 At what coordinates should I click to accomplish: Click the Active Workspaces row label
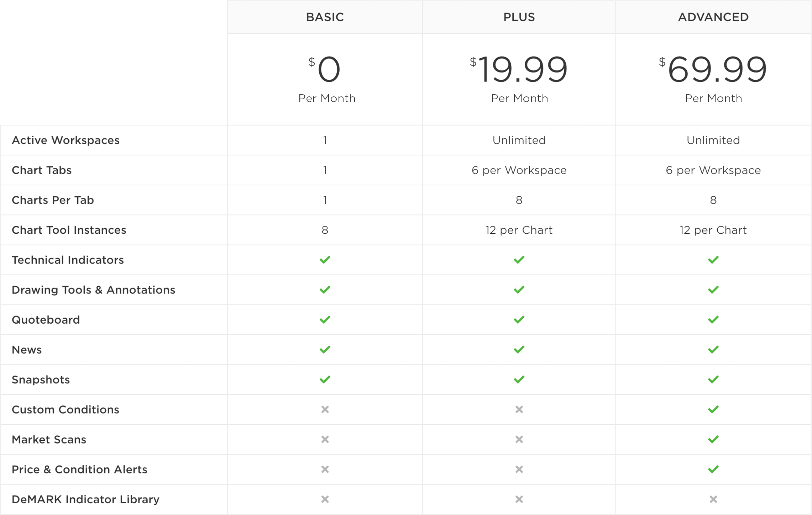pos(66,140)
